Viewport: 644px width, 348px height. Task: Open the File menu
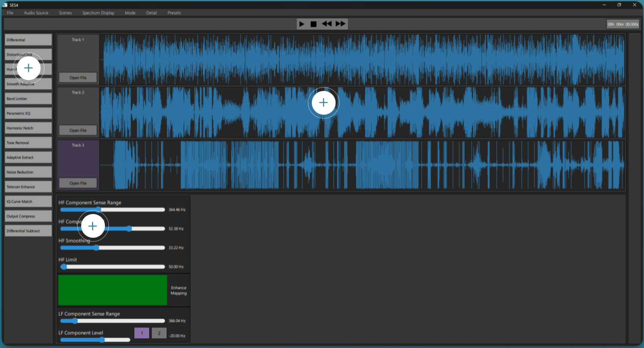coord(10,13)
